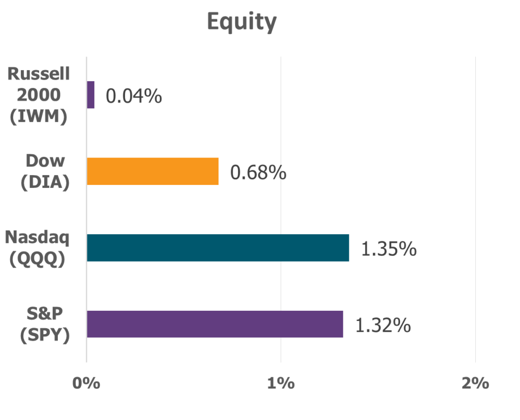Click the 2% vertical gridline

[x=475, y=203]
